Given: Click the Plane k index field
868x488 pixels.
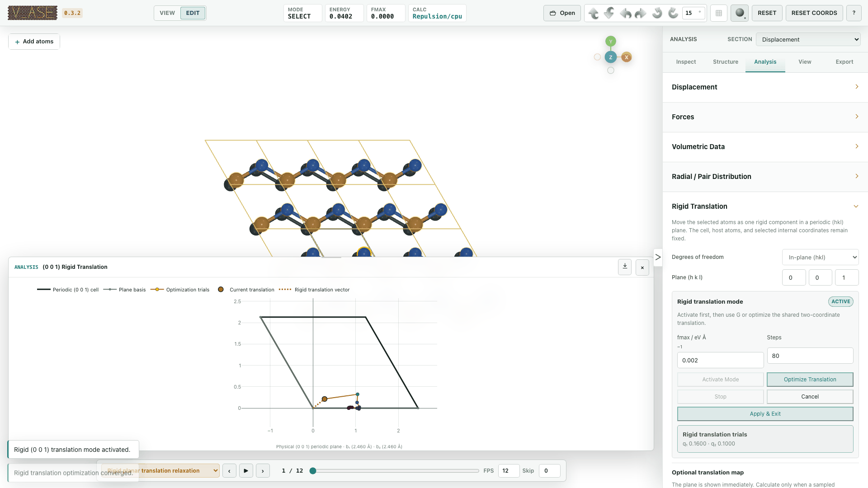Looking at the screenshot, I should (x=820, y=278).
